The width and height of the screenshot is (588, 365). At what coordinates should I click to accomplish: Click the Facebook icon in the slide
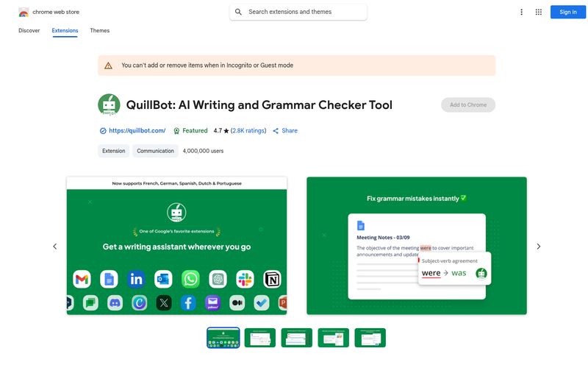188,302
